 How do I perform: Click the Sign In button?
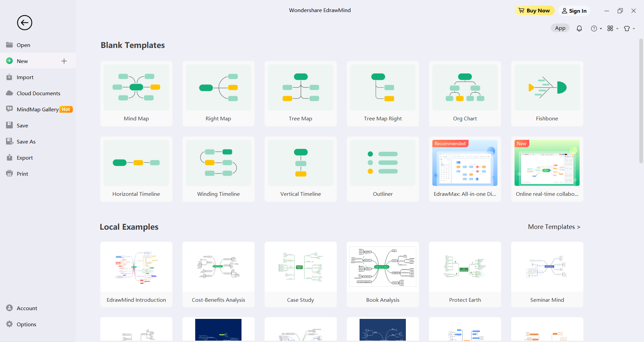coord(574,11)
